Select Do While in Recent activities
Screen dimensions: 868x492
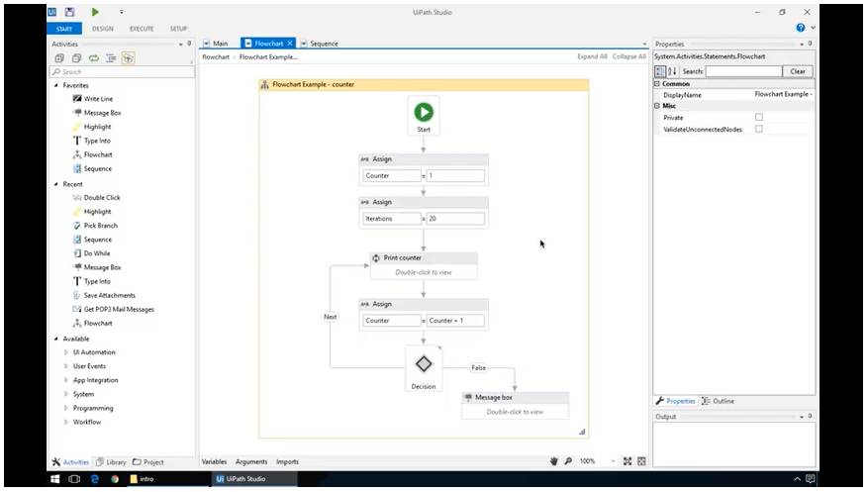(97, 253)
